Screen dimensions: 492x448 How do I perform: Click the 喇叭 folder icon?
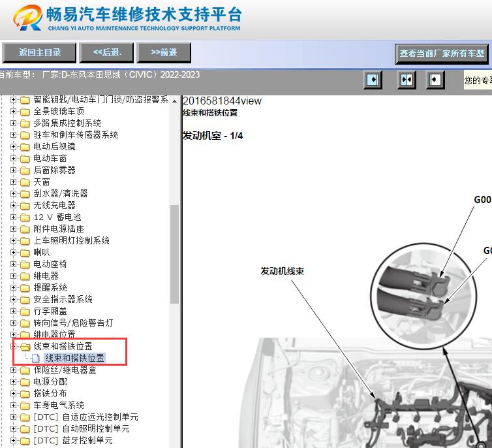coord(25,253)
